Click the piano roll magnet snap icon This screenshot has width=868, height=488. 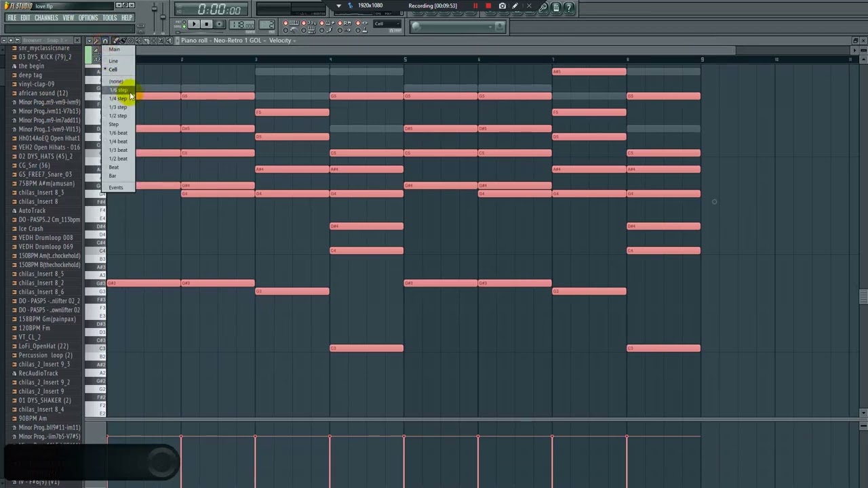point(105,41)
